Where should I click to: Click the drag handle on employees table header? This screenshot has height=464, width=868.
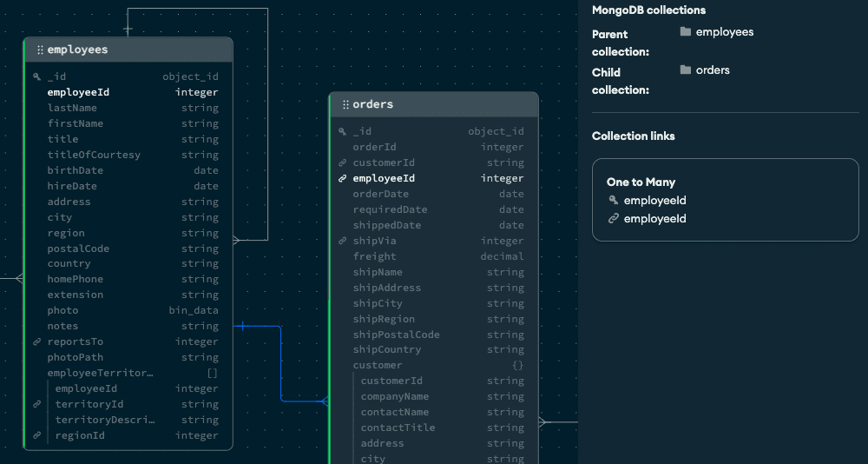(40, 50)
